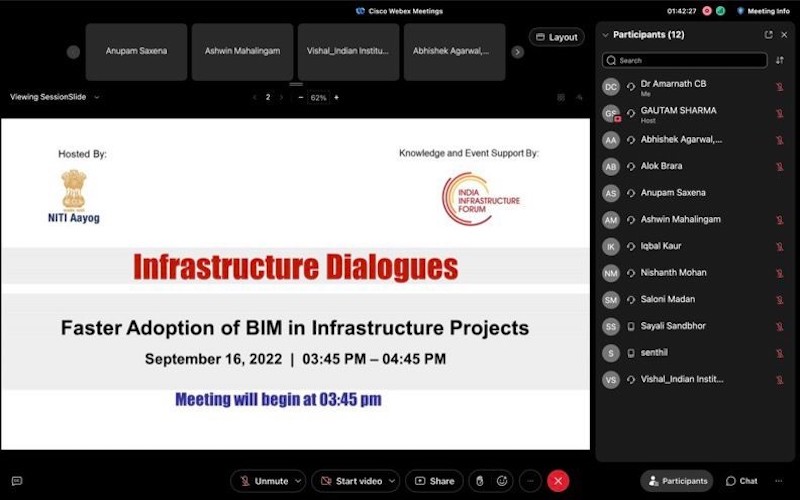
Task: Click muted mic icon for GAUTAM SHARMA
Action: click(x=780, y=113)
